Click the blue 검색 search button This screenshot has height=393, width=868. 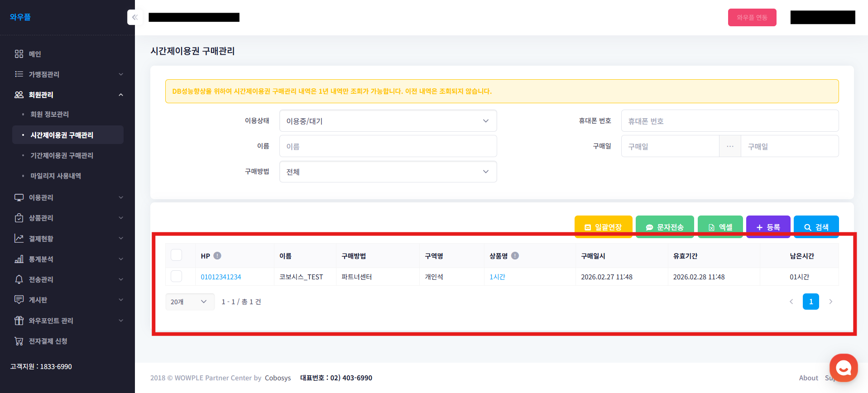tap(816, 226)
